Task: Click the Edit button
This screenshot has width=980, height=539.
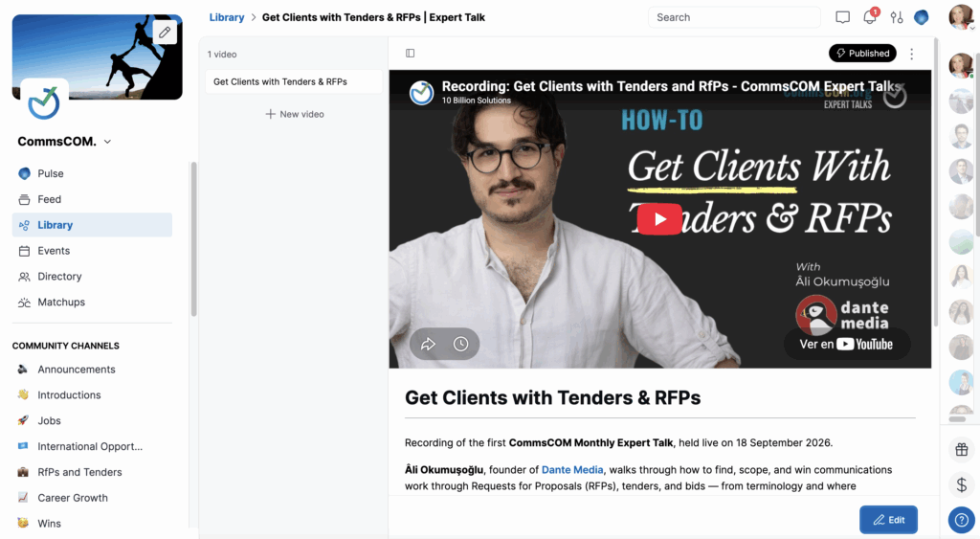Action: pos(888,520)
